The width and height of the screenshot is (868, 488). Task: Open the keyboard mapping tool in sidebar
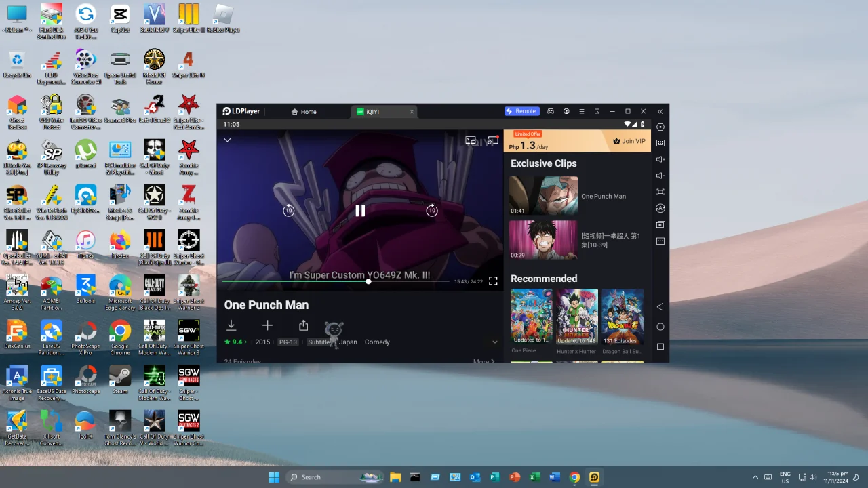pos(660,143)
